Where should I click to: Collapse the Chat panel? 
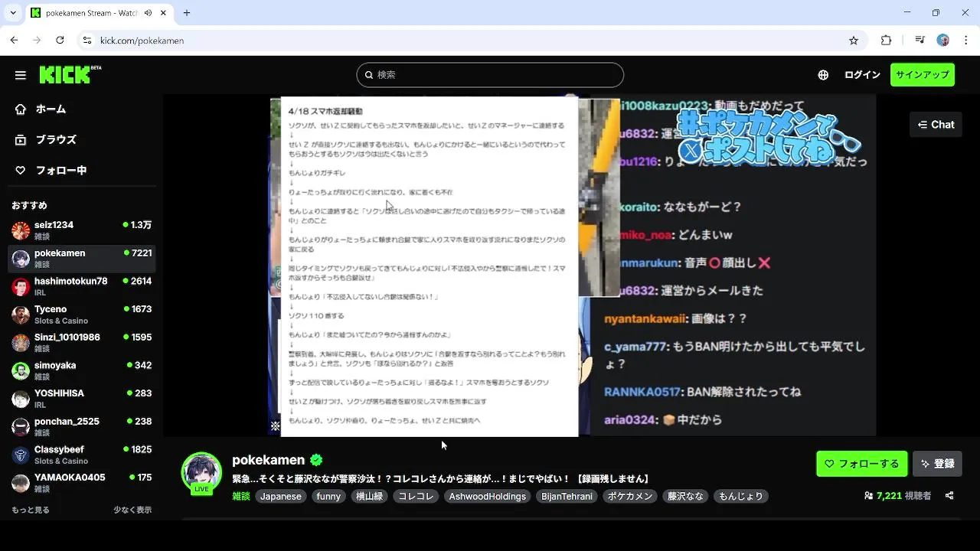pyautogui.click(x=936, y=125)
